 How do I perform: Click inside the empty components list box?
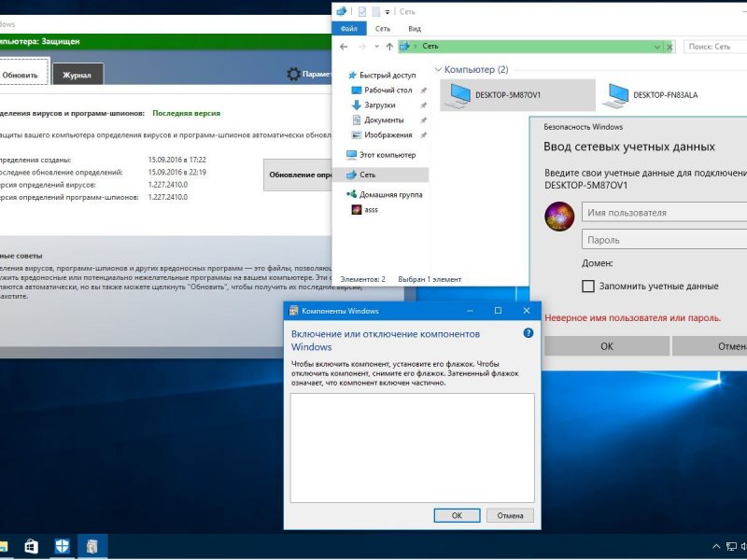tap(412, 448)
